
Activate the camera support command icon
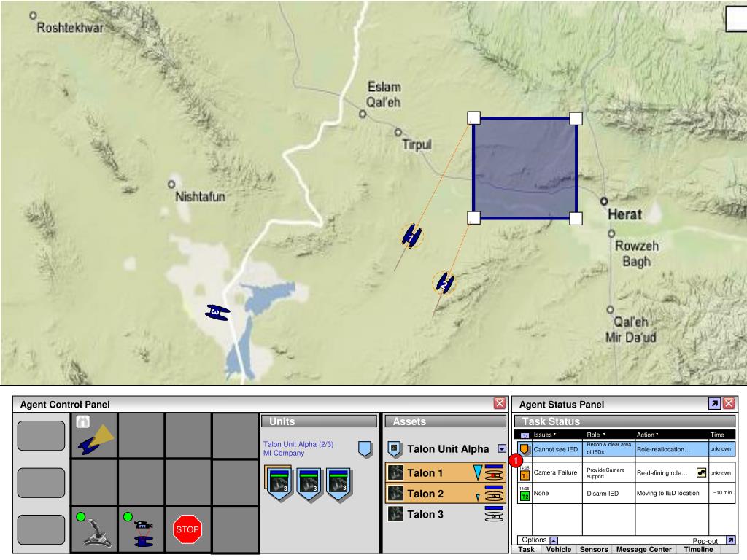(x=142, y=529)
